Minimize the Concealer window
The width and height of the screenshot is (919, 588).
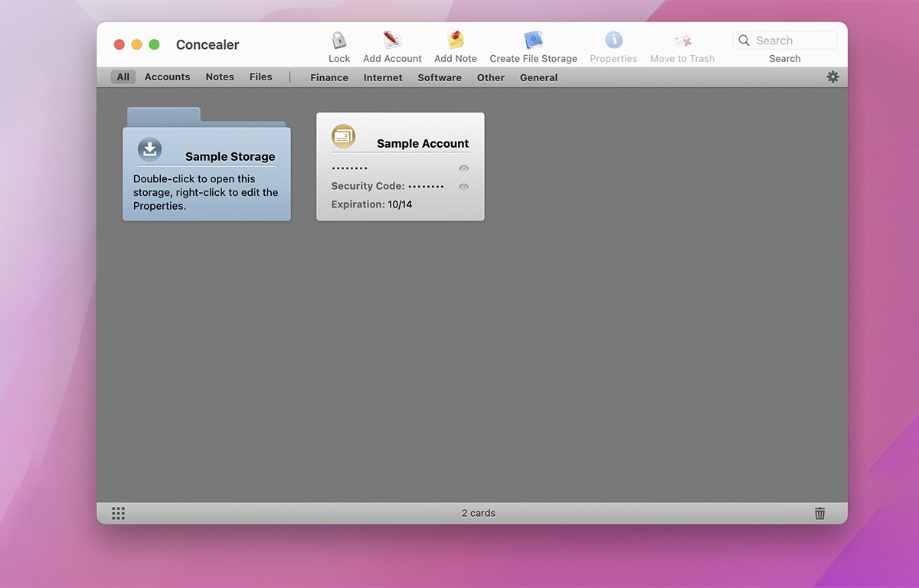tap(136, 44)
